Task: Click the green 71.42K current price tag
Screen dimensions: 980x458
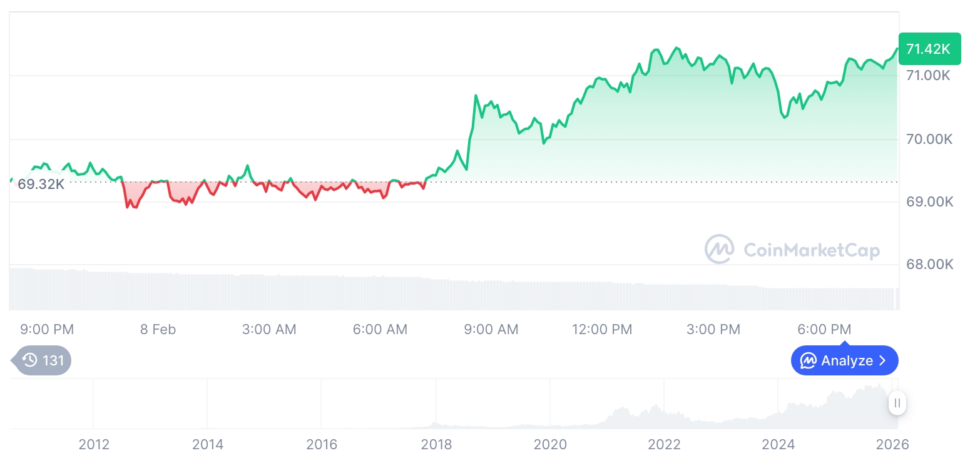Action: [x=929, y=49]
